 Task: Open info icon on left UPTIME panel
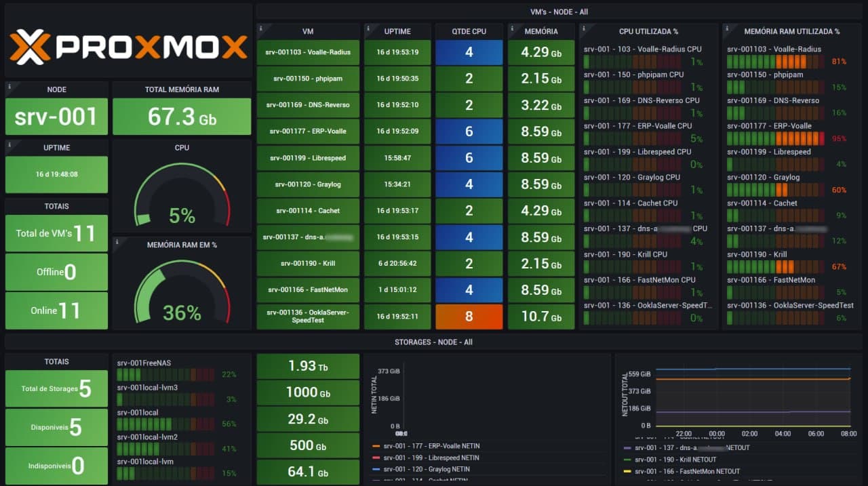(x=8, y=144)
